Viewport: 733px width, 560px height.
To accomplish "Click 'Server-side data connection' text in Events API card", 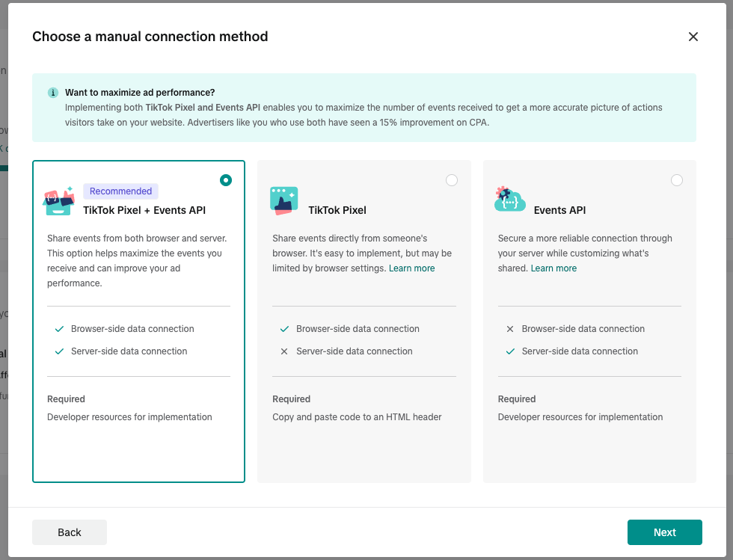I will [x=580, y=351].
